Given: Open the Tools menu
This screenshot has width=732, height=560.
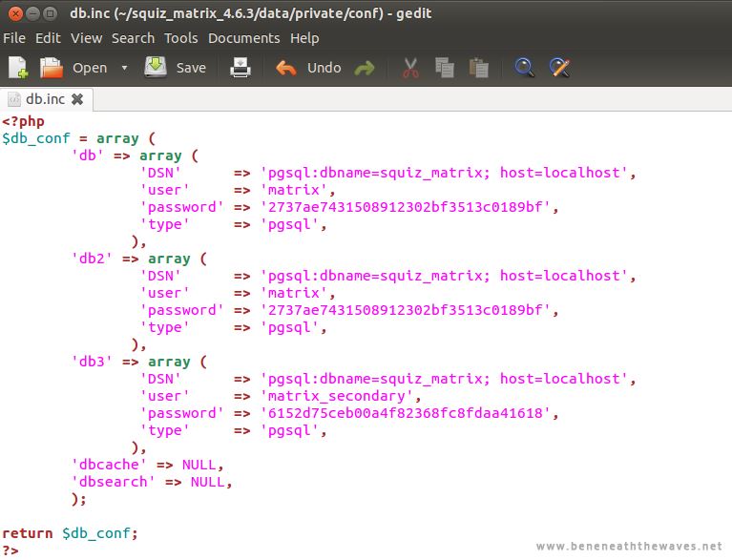Looking at the screenshot, I should click(181, 38).
